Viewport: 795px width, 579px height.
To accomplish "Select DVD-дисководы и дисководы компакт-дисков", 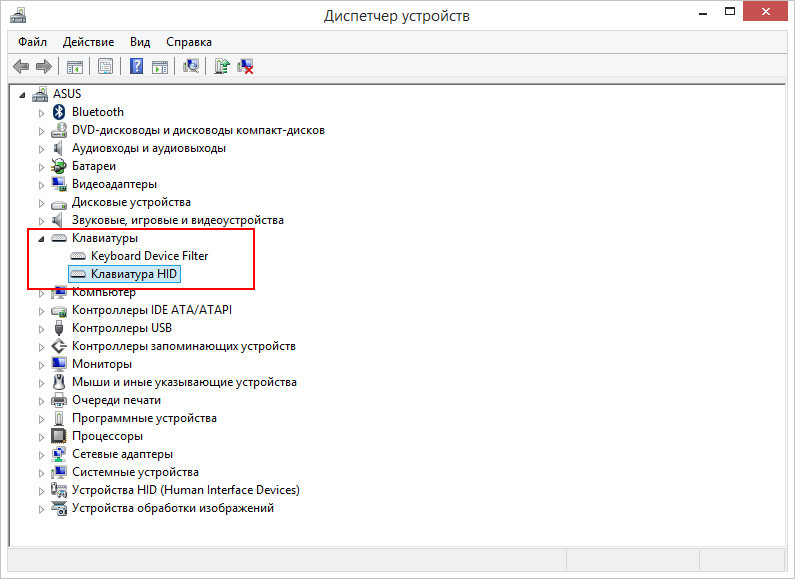I will (198, 130).
